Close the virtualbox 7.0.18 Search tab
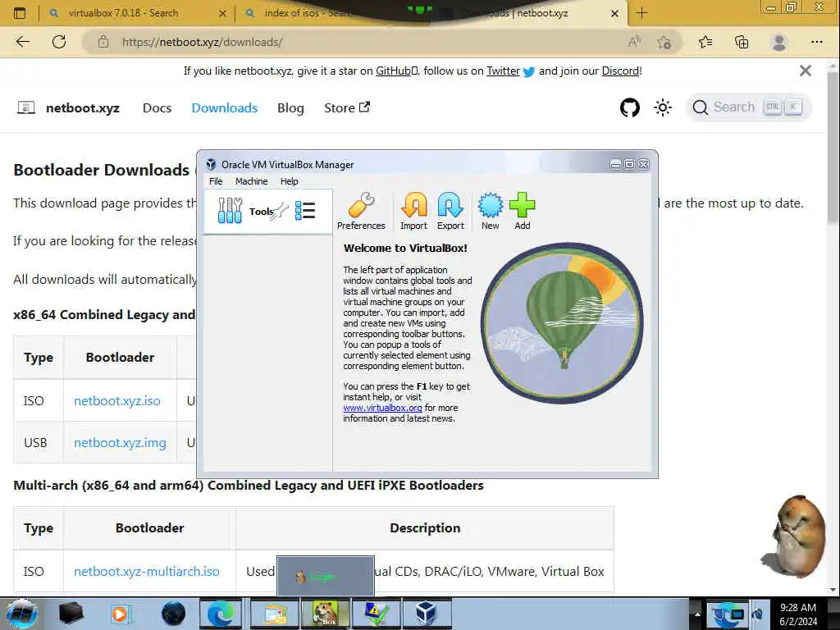 tap(222, 13)
